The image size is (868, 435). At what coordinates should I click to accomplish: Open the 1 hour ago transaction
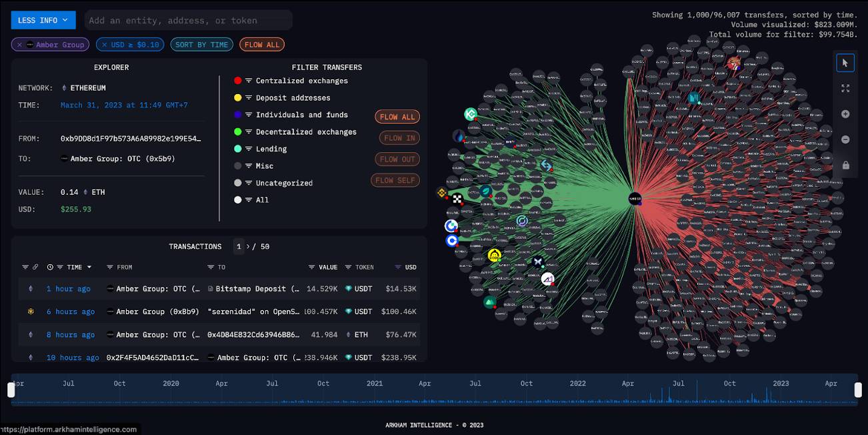point(68,289)
